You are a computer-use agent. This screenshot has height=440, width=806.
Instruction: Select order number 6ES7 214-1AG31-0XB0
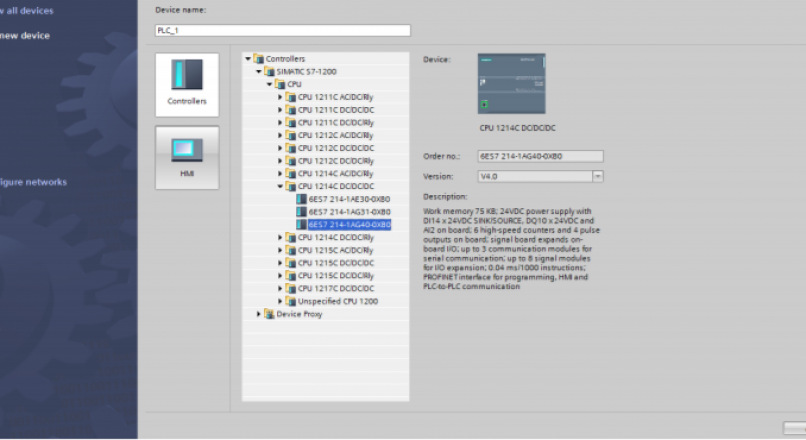click(x=350, y=212)
